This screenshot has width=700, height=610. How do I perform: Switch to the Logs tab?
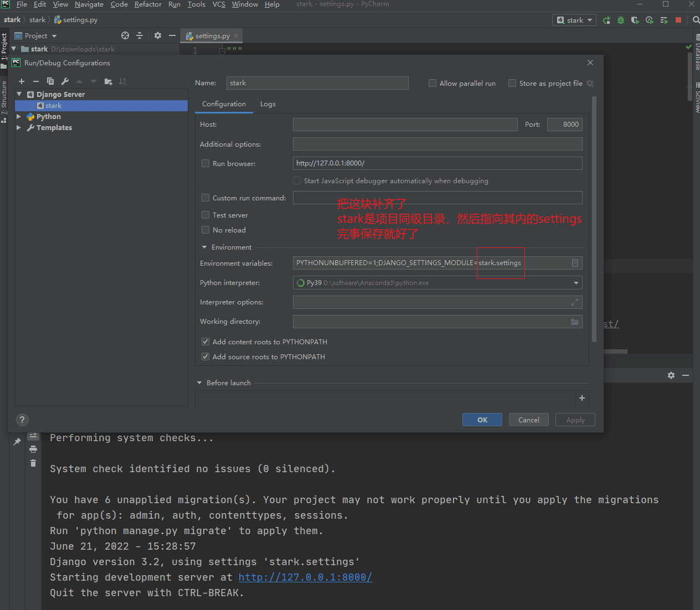click(268, 104)
